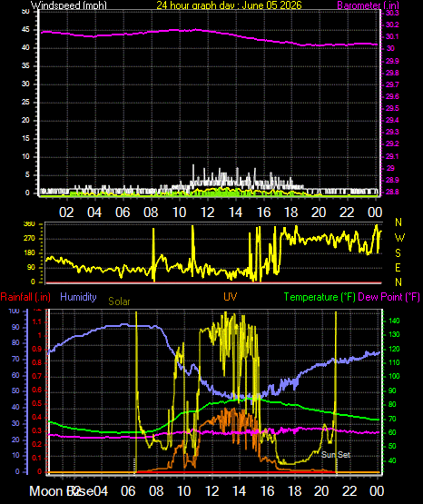Click the '100' temperature axis value
This screenshot has width=423, height=504.
pos(394,376)
